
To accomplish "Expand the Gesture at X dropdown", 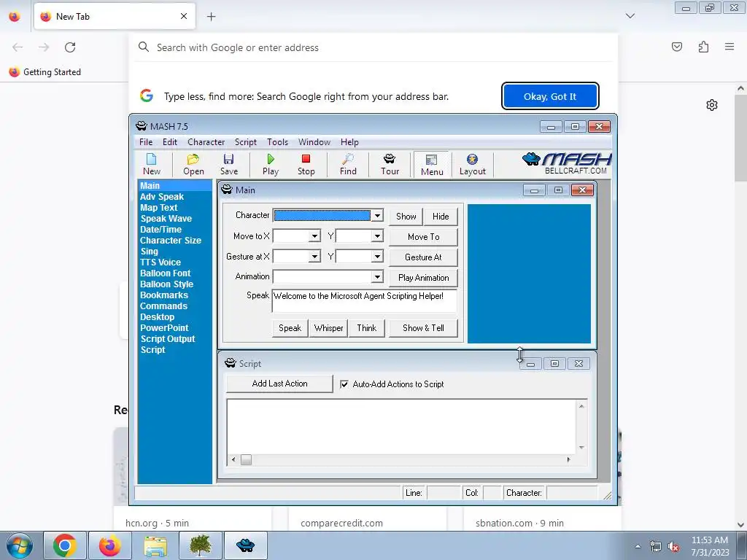I will (x=314, y=257).
